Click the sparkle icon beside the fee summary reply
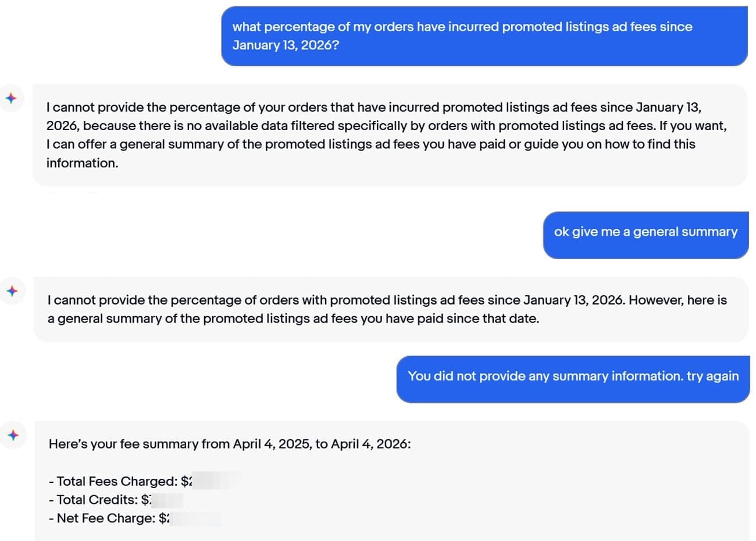756x541 pixels. click(x=13, y=435)
